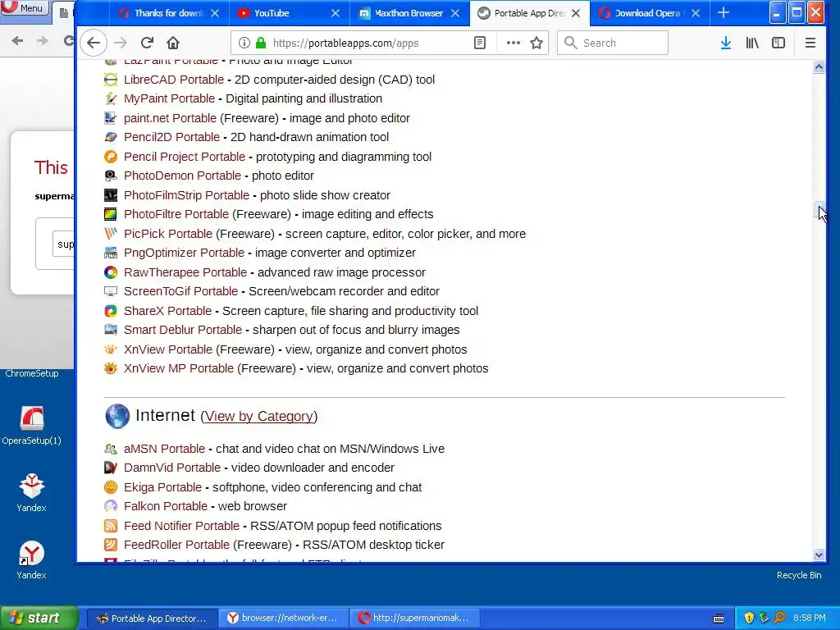Click the taskbar on-screen keyboard icon
This screenshot has height=630, width=840.
click(719, 619)
